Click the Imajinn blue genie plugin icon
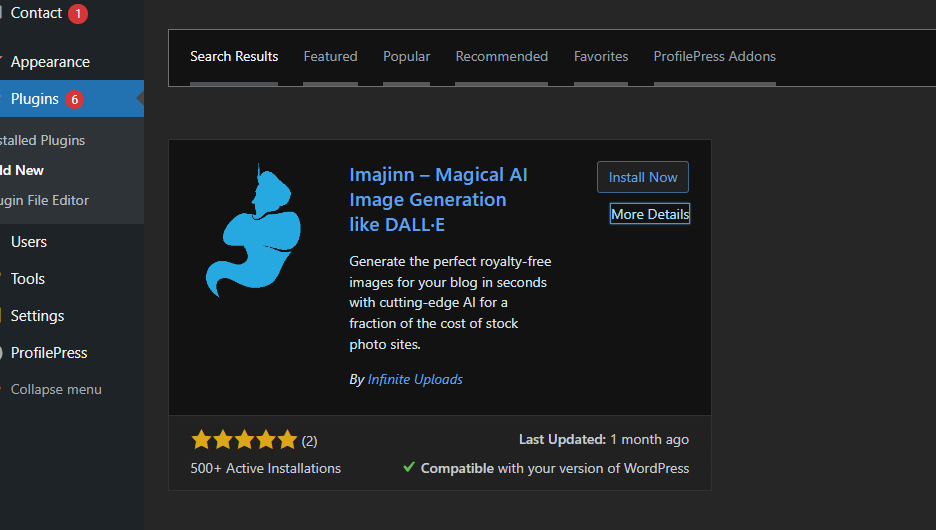Screen dimensions: 936x530 coord(253,235)
